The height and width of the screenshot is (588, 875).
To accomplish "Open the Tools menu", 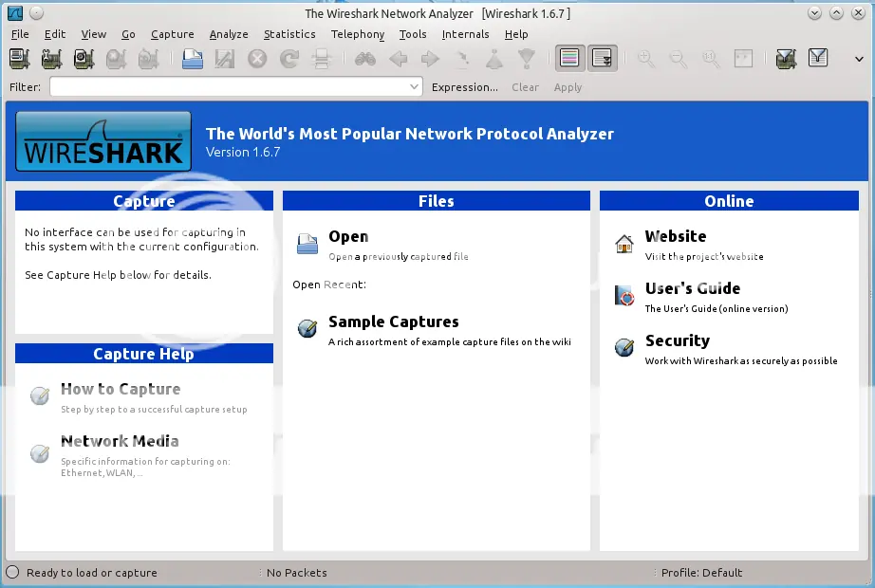I will pyautogui.click(x=413, y=34).
